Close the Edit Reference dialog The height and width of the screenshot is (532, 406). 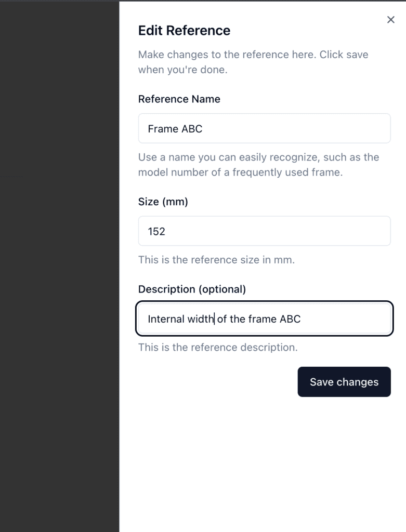[391, 19]
